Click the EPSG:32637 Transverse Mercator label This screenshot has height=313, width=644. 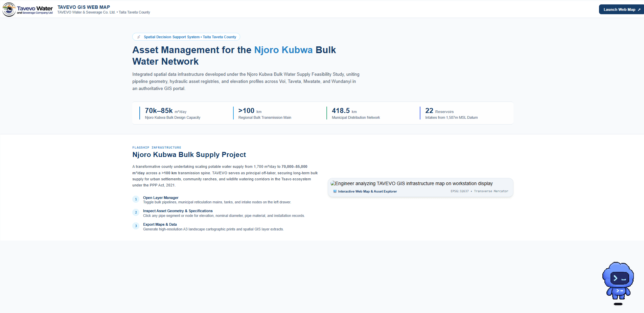tap(479, 191)
